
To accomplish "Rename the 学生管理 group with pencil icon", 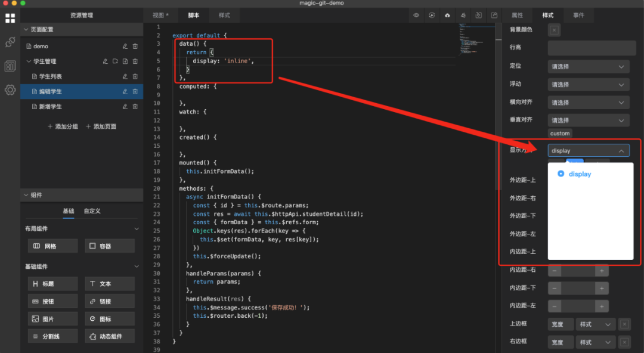I will pos(105,61).
